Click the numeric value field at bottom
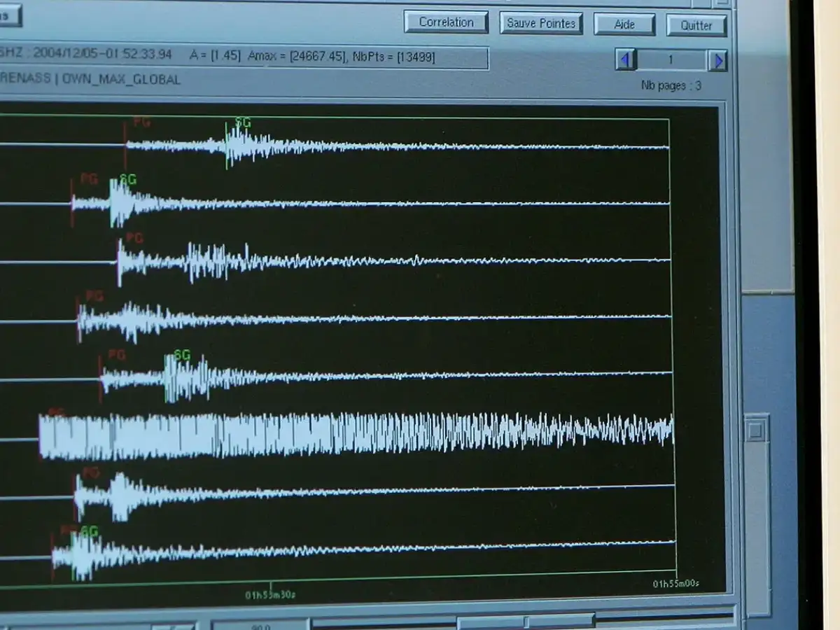Viewport: 840px width, 630px height. click(x=260, y=625)
